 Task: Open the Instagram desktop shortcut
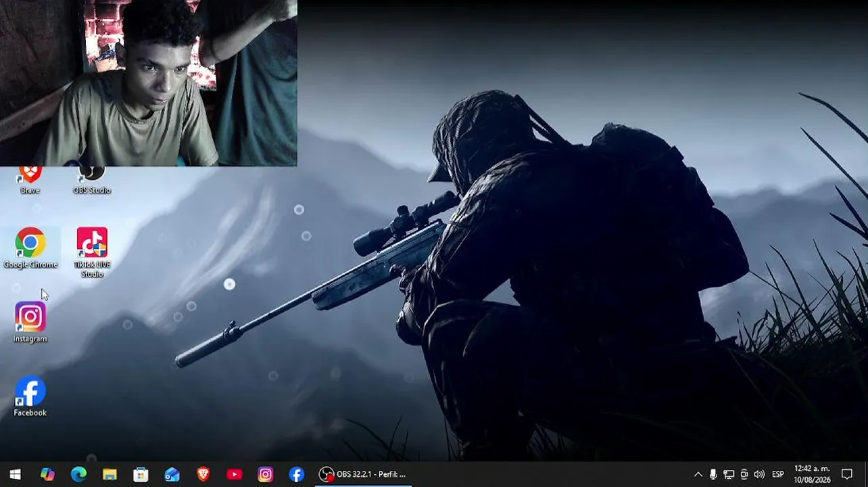30,322
